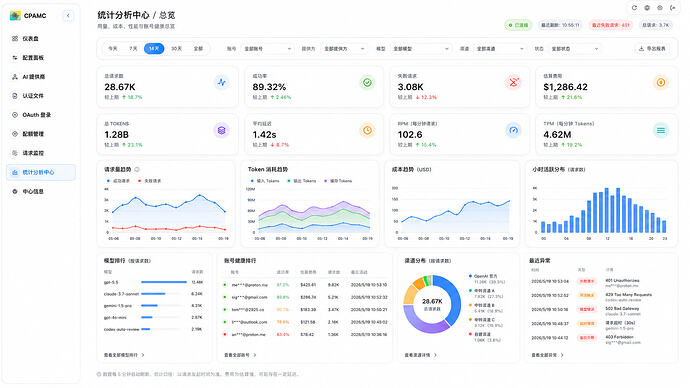Click the theme icon beside the globe icon
This screenshot has width=690, height=388.
(660, 7)
